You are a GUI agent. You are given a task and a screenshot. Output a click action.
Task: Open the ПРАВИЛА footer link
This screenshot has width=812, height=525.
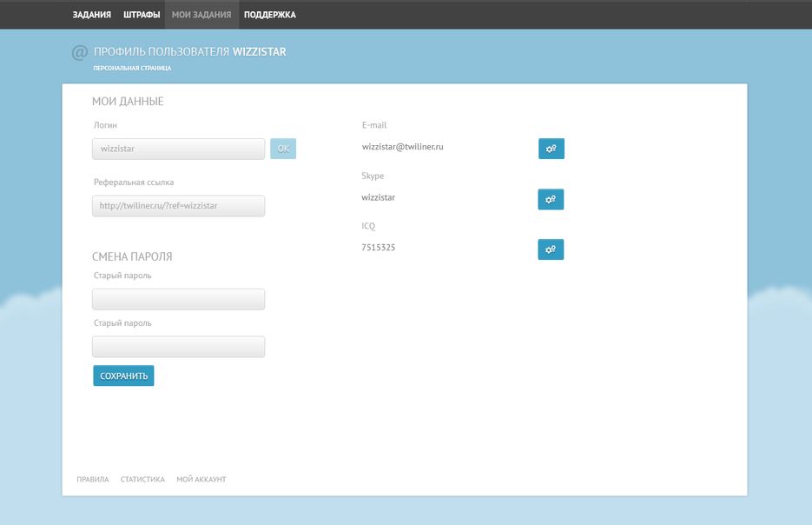tap(93, 479)
